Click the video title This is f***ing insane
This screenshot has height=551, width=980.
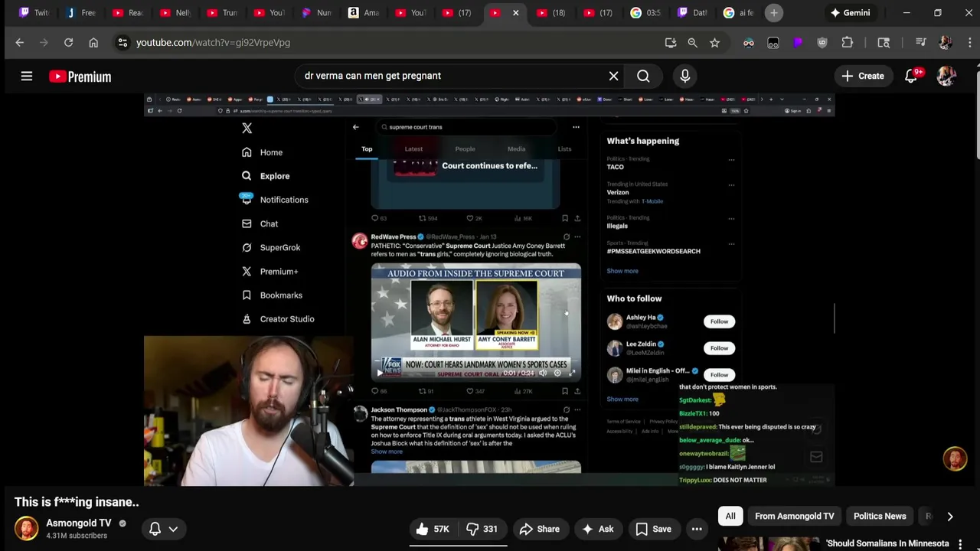coord(77,502)
